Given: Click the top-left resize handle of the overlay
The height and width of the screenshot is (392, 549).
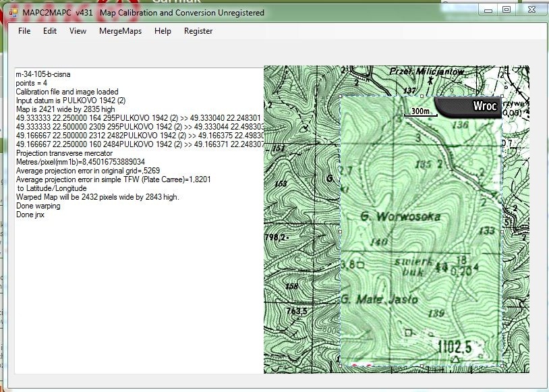Looking at the screenshot, I should point(340,96).
